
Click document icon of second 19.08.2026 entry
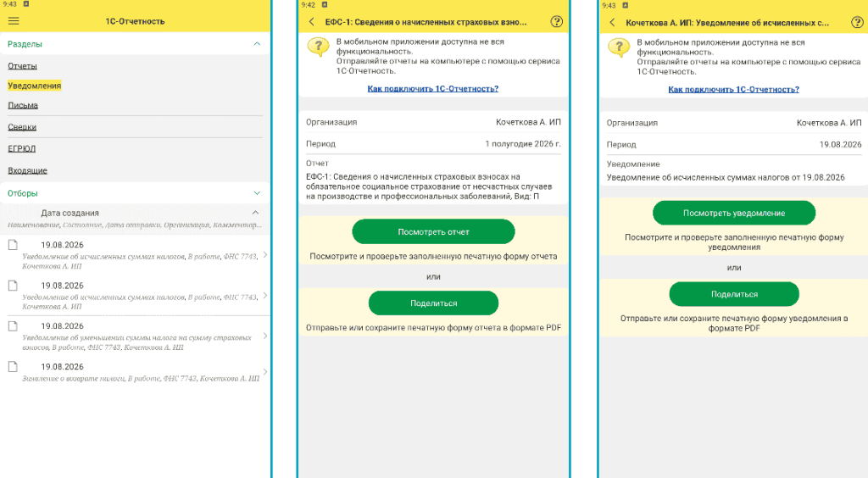[x=13, y=286]
